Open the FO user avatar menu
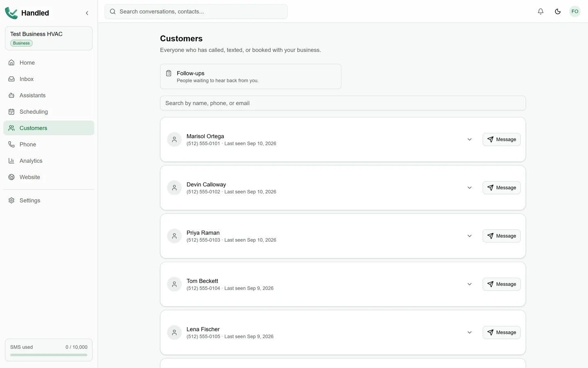This screenshot has height=368, width=588. pos(575,11)
